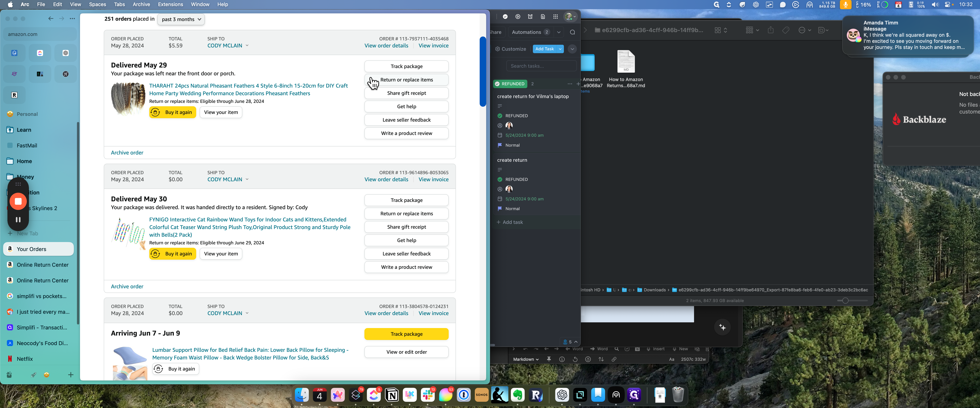
Task: Open ClickUp quick action apps grid icon
Action: (x=555, y=17)
